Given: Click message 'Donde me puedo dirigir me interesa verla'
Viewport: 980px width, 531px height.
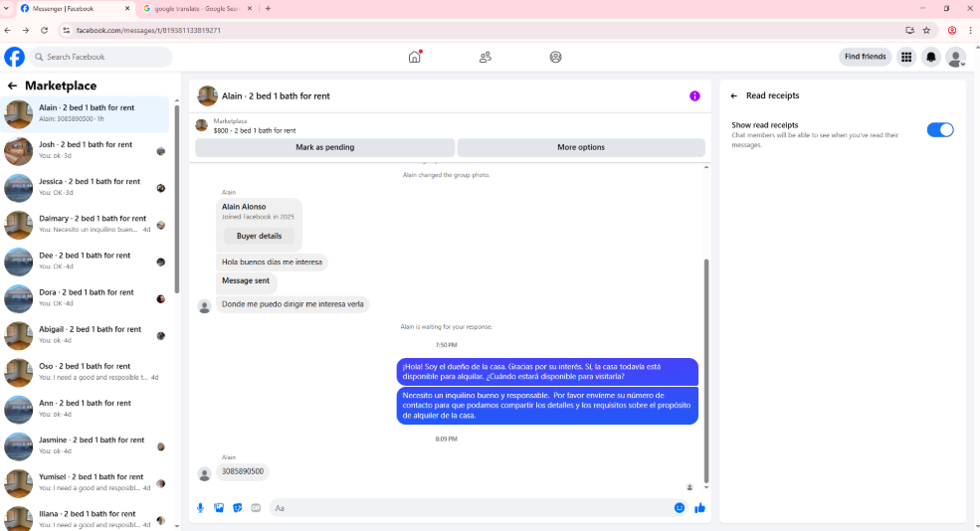Looking at the screenshot, I should (293, 304).
